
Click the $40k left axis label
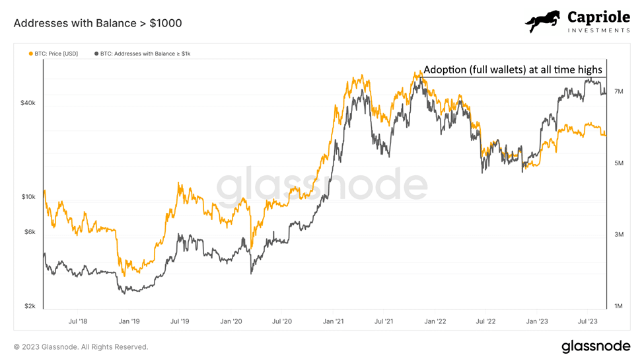coord(28,102)
